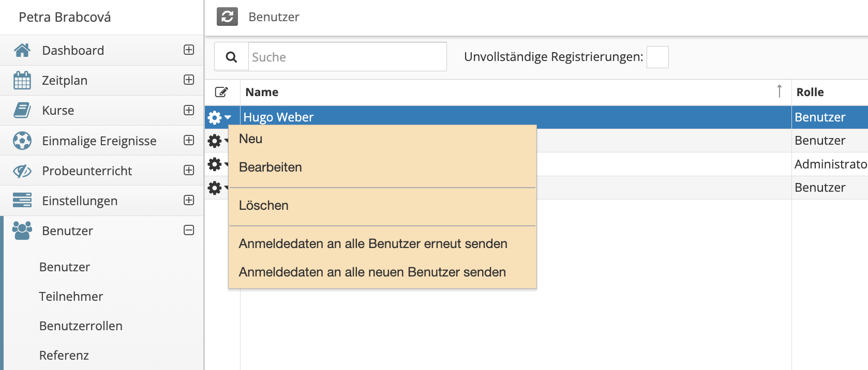Click the Petra Brabcová user name
The width and height of the screenshot is (868, 370).
[x=65, y=17]
